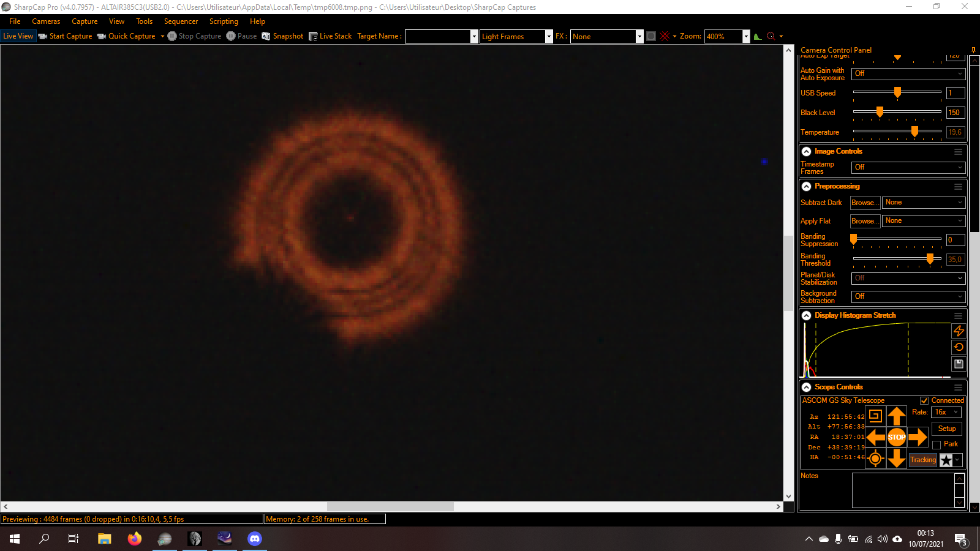Collapse the Image Controls section

tap(807, 151)
